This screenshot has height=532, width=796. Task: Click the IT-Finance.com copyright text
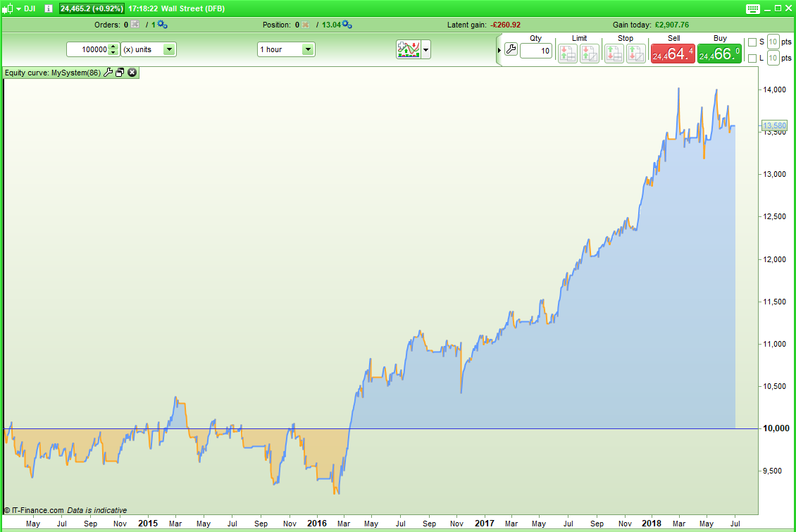pyautogui.click(x=34, y=510)
